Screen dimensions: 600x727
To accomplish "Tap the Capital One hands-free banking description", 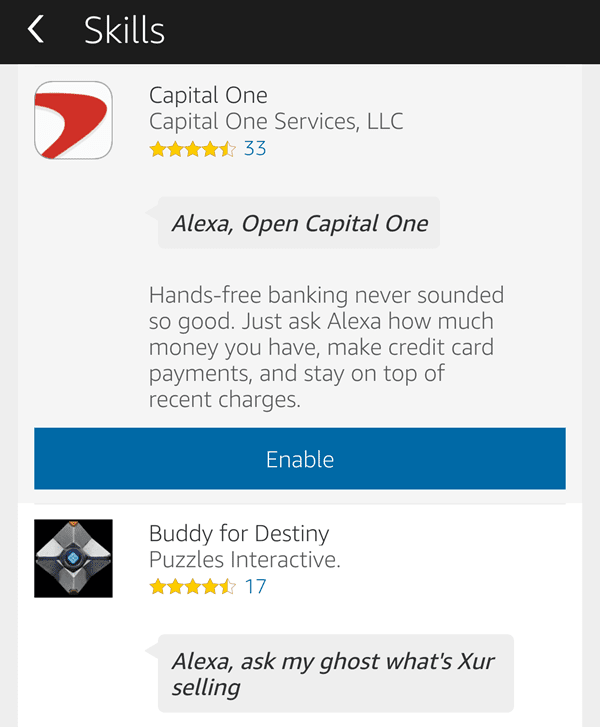I will tap(326, 347).
